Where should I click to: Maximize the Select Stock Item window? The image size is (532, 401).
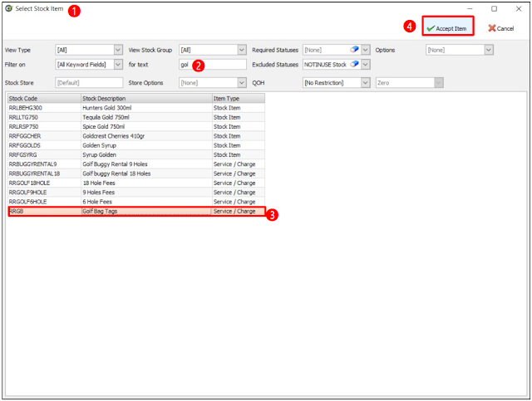pyautogui.click(x=494, y=9)
